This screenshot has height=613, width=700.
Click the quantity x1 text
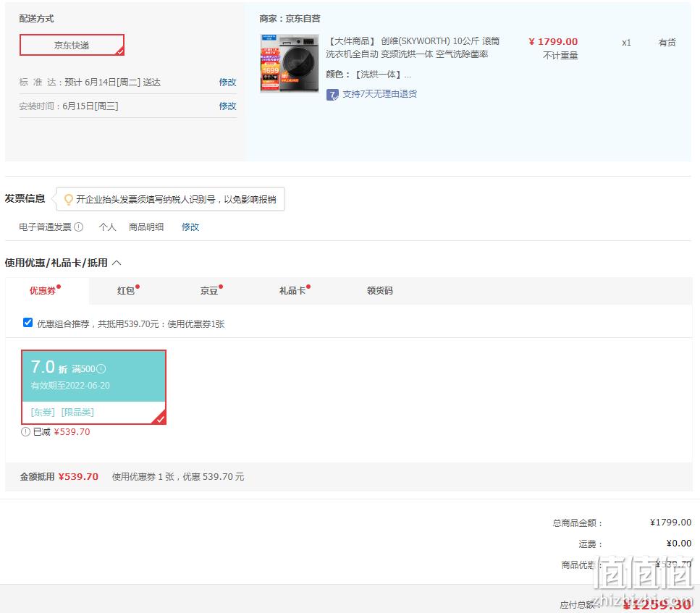click(626, 43)
